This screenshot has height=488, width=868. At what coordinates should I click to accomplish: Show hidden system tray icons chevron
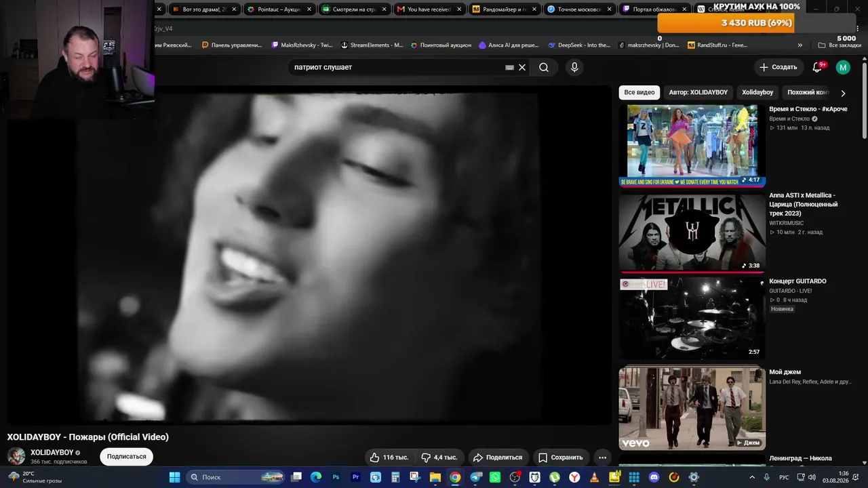pyautogui.click(x=752, y=477)
